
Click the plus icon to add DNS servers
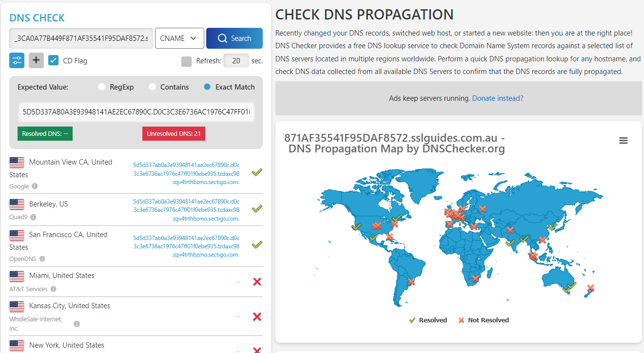[36, 60]
